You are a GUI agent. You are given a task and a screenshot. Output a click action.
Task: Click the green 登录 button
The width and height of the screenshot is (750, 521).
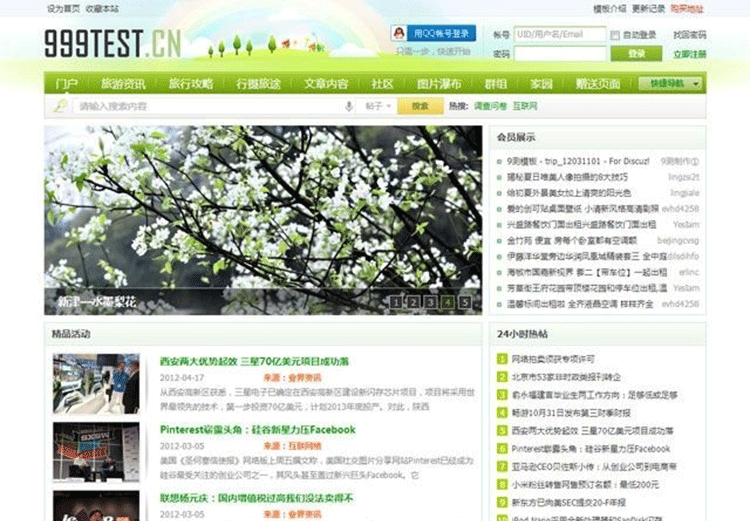pos(636,54)
